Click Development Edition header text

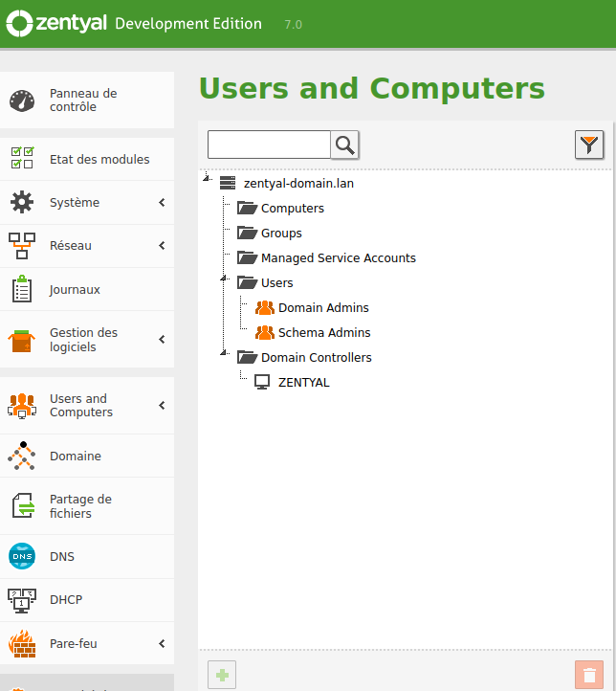point(188,24)
